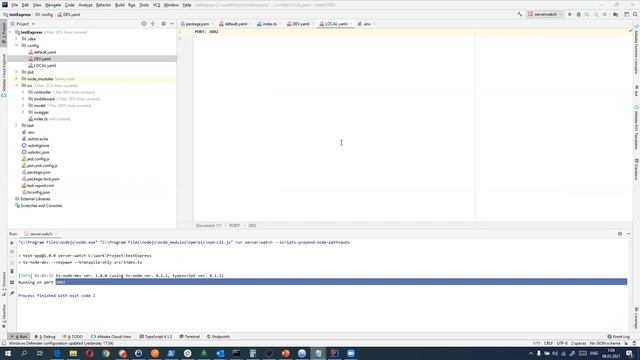Open the TypeScript 4.1.2 tool window
The image size is (640, 360).
coord(156,337)
